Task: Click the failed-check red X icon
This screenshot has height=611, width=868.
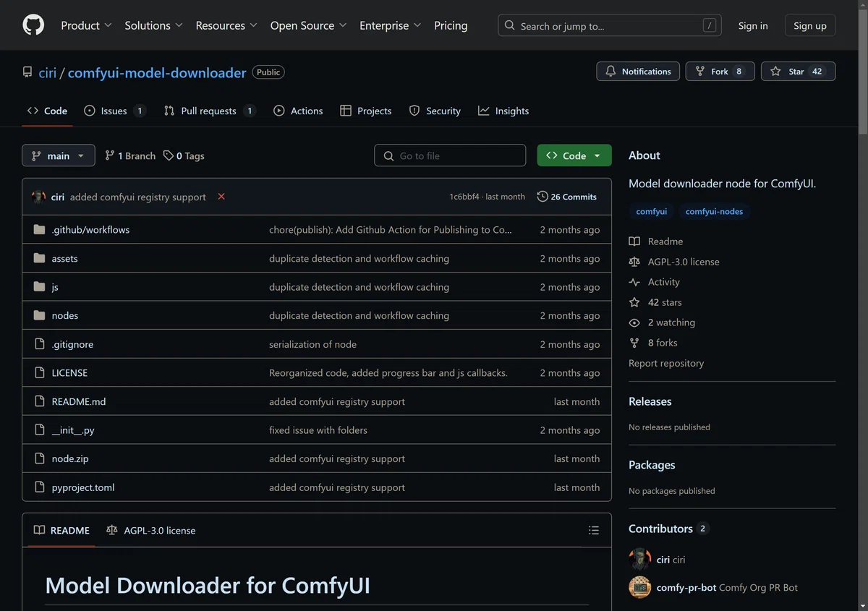Action: [x=221, y=197]
